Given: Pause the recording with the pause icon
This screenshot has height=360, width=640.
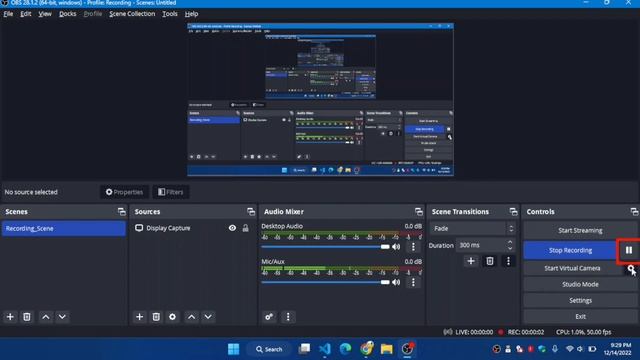Looking at the screenshot, I should [629, 250].
